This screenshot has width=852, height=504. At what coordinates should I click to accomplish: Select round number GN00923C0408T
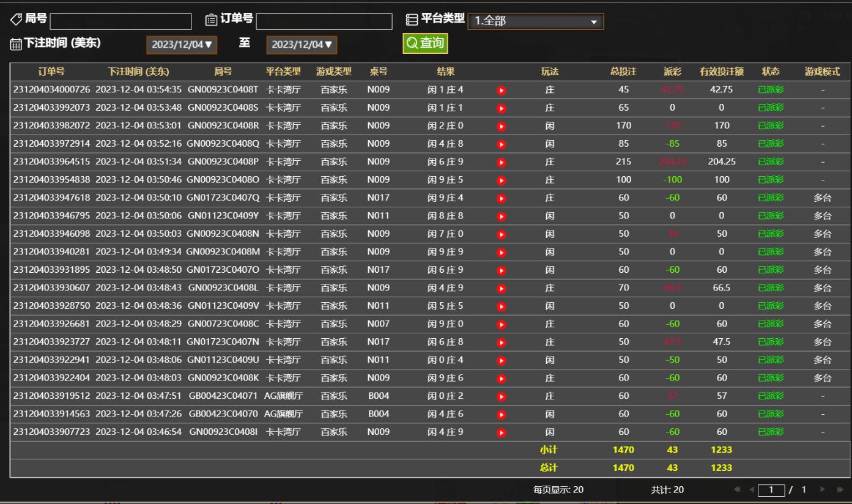point(223,90)
